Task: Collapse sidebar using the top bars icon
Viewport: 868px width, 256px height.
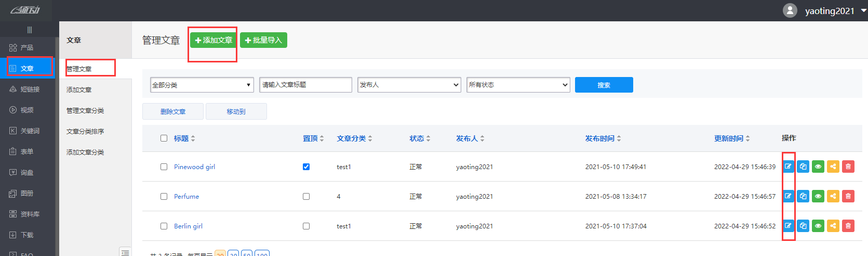Action: (x=30, y=30)
